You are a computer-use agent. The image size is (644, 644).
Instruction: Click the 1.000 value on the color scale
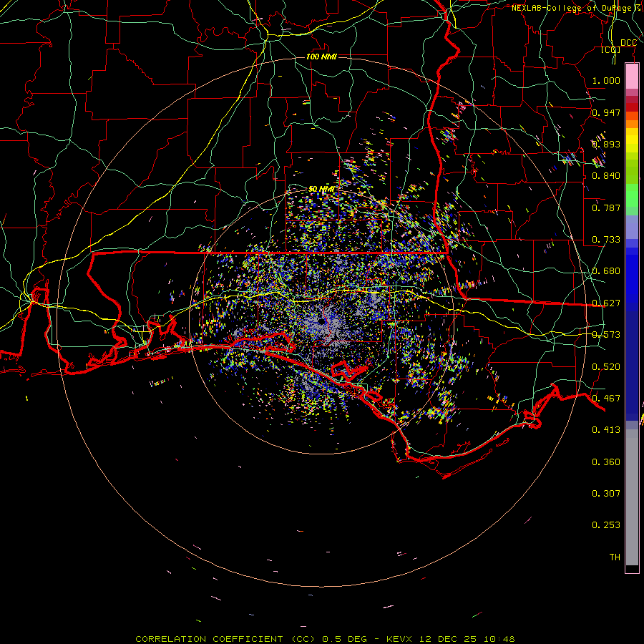(606, 80)
